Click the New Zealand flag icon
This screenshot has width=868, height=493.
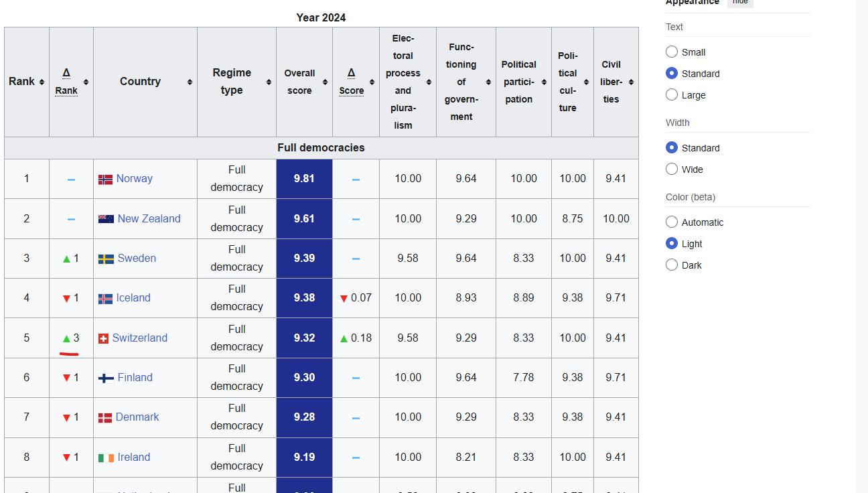tap(106, 219)
